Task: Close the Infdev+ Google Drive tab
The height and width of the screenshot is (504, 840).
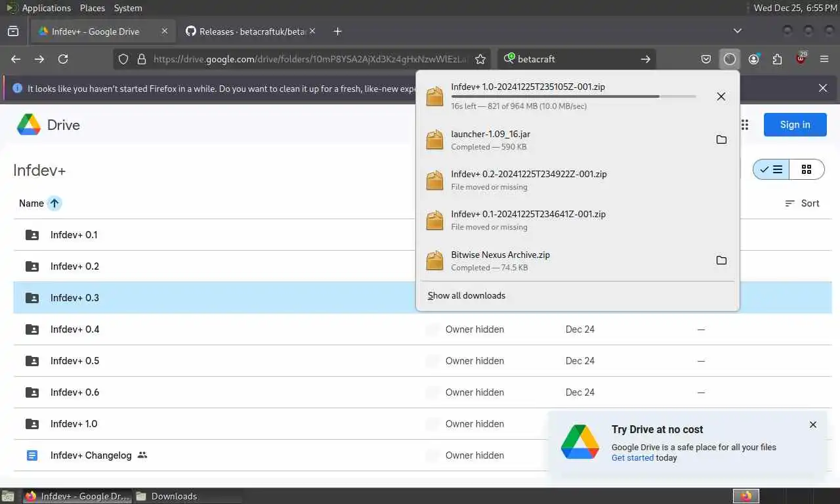Action: coord(165,31)
